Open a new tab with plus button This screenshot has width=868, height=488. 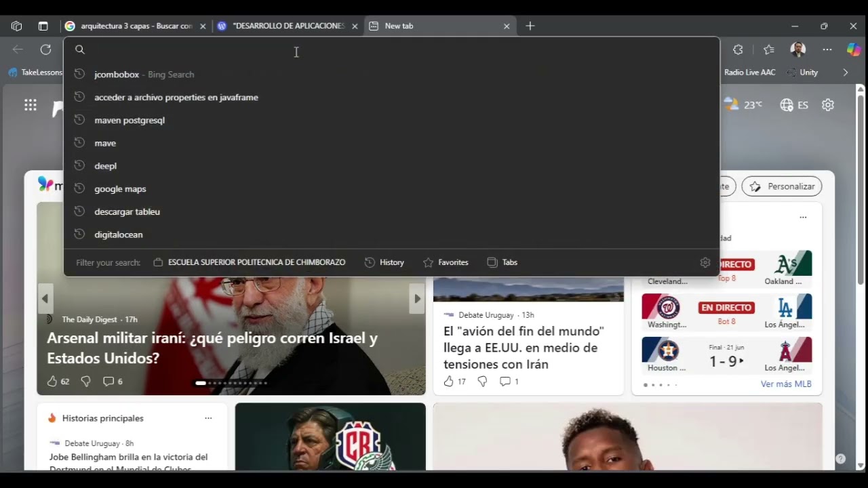(x=530, y=26)
